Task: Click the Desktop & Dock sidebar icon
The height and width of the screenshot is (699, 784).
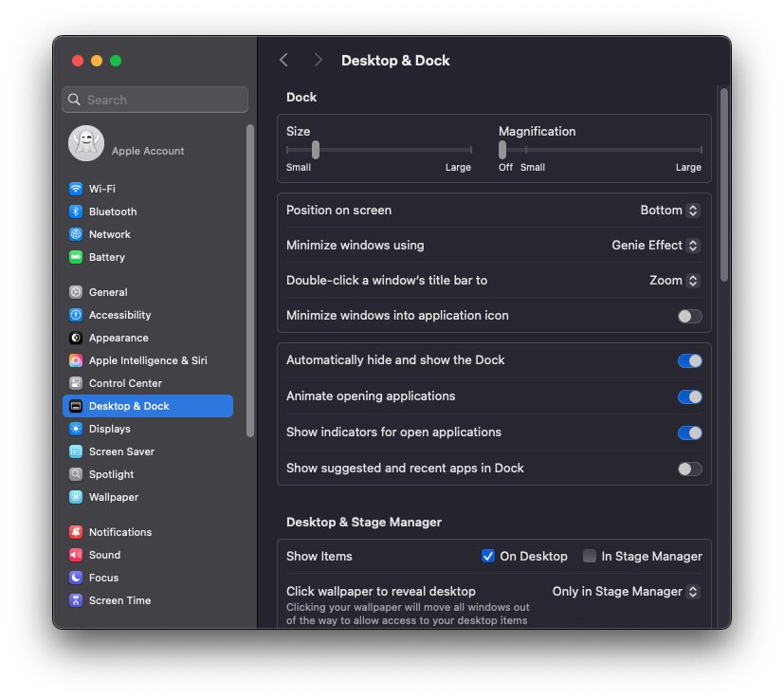Action: point(76,406)
